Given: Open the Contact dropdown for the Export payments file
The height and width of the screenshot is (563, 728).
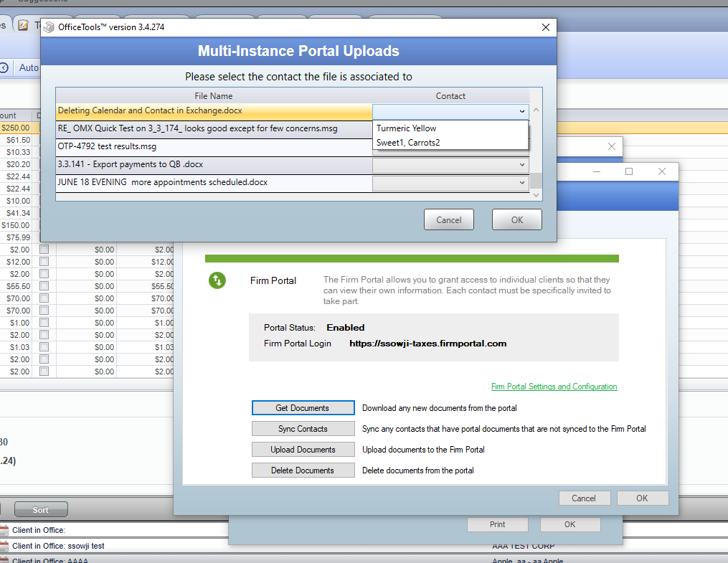Looking at the screenshot, I should (x=522, y=164).
